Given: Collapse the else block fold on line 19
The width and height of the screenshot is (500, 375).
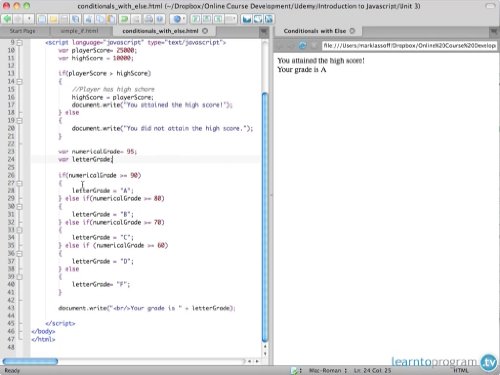Looking at the screenshot, I should coord(20,121).
